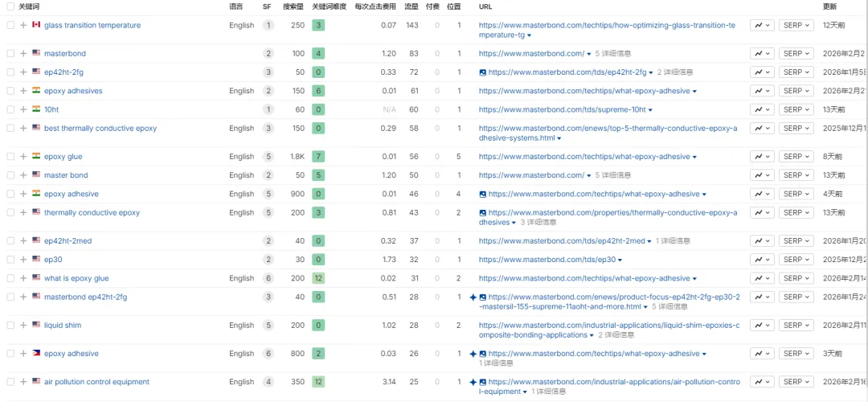The image size is (868, 402).
Task: Click the sparkle icon in the 'masterbond ep42ht-2fg' row
Action: coord(473,297)
